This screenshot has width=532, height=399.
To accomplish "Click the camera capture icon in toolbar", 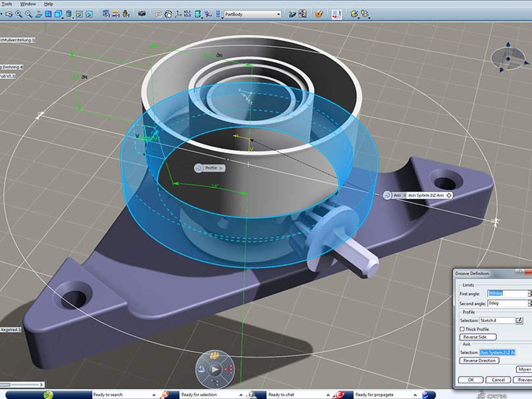I will tap(142, 14).
